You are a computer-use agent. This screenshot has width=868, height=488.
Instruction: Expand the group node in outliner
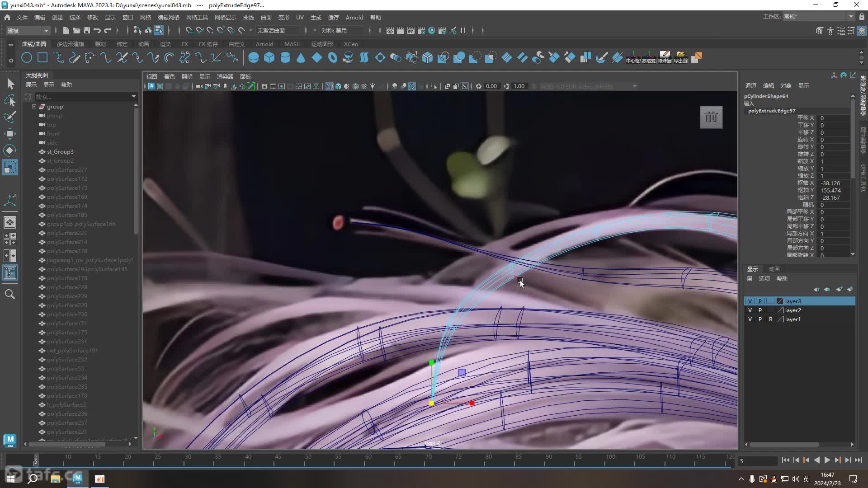pyautogui.click(x=34, y=107)
